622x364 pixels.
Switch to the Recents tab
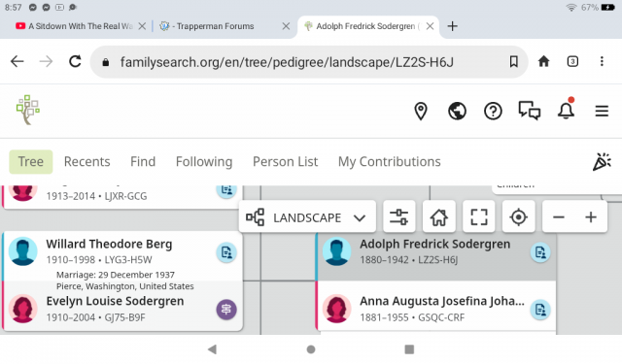[x=87, y=161]
